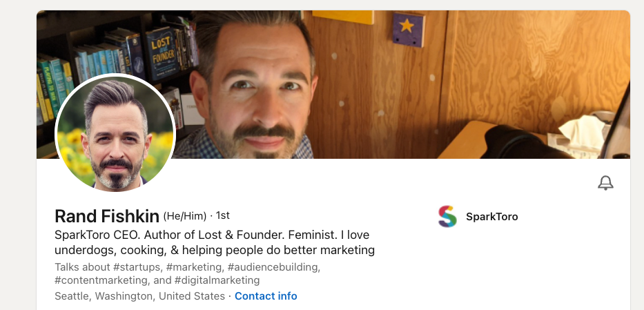644x310 pixels.
Task: Click the Seattle, Washington location text
Action: pyautogui.click(x=139, y=296)
